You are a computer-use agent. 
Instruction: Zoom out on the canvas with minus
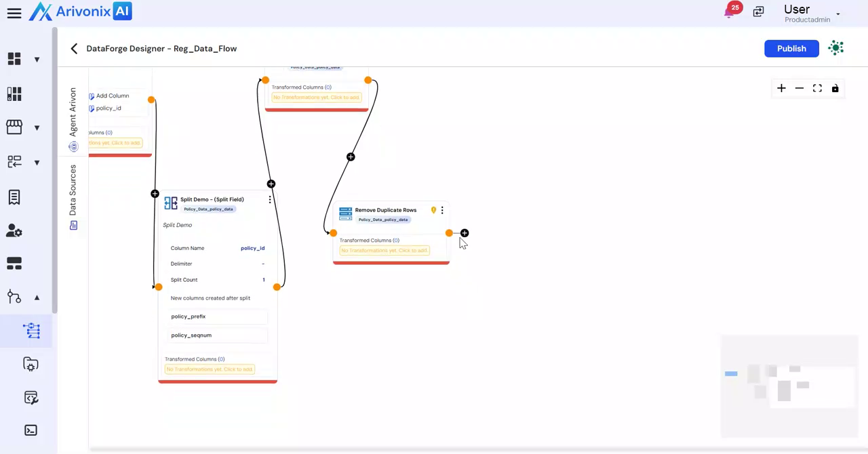coord(800,88)
